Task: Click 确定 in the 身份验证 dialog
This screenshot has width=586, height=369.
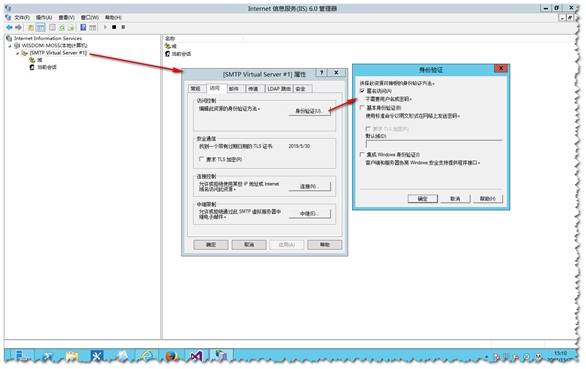Action: click(422, 199)
